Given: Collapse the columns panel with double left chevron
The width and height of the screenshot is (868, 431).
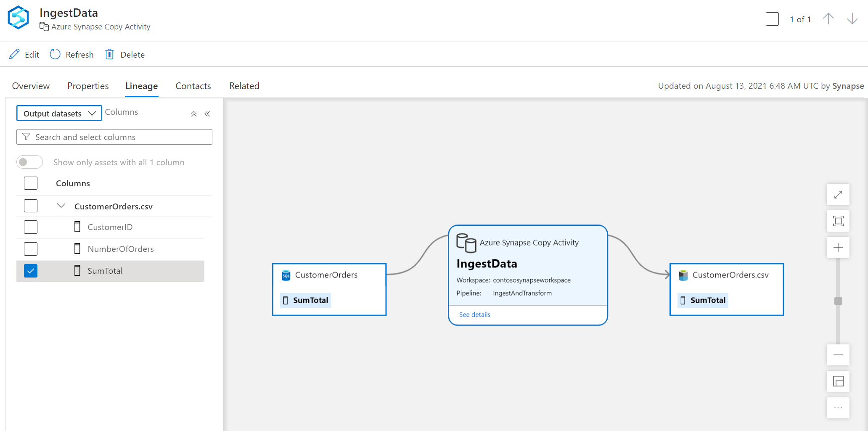Looking at the screenshot, I should click(x=207, y=114).
